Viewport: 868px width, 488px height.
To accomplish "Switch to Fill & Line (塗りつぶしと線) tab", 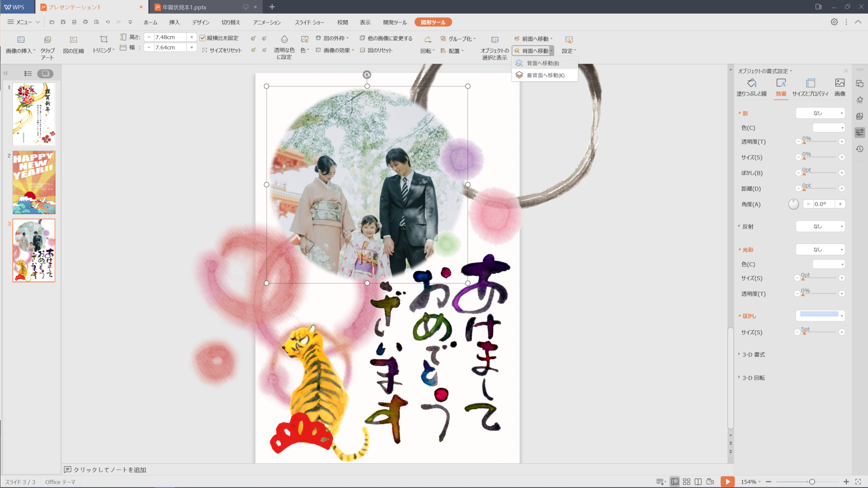I will [751, 87].
